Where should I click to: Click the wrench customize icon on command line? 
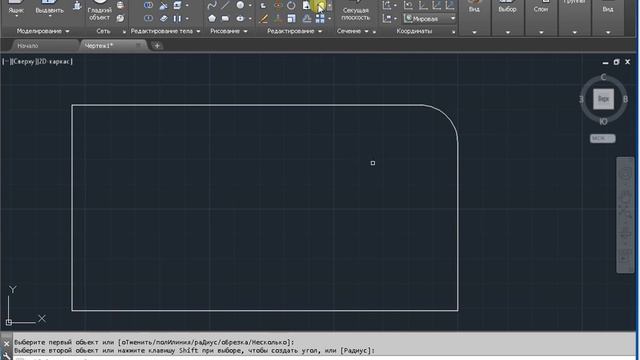tap(7, 356)
